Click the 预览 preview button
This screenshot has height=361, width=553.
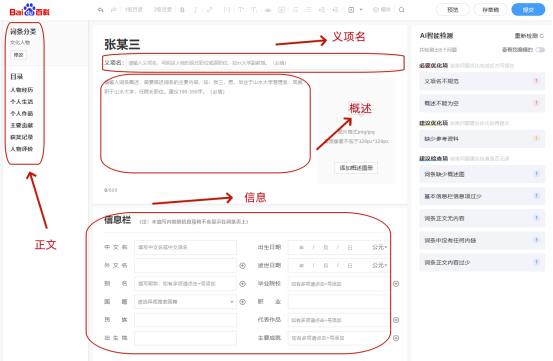(452, 10)
